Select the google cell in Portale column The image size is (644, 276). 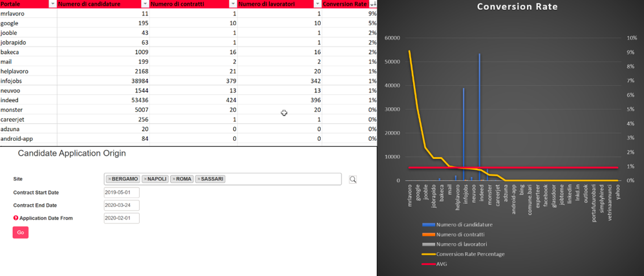point(28,23)
